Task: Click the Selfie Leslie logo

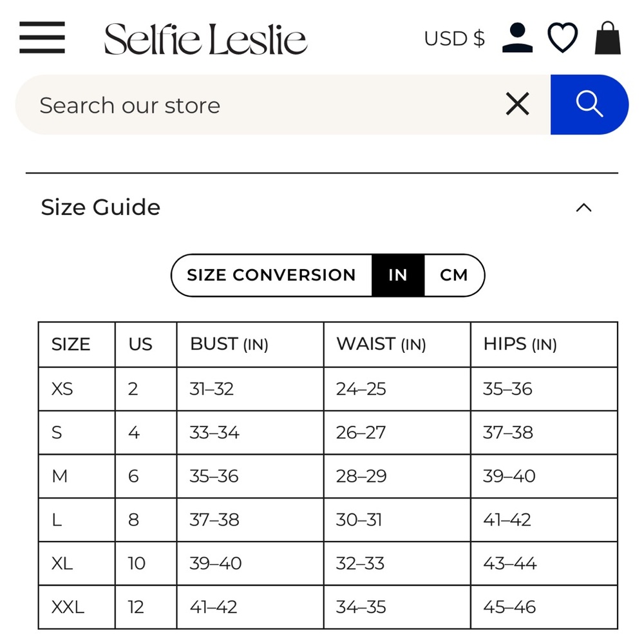Action: (206, 39)
